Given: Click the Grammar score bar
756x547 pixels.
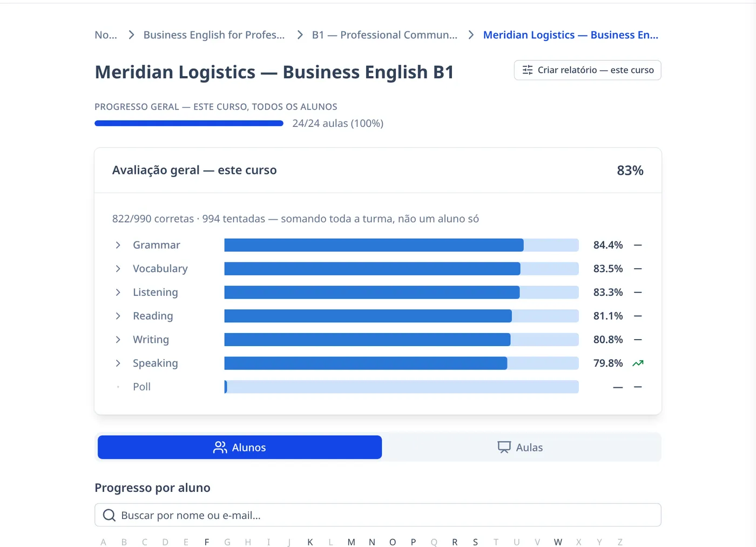Looking at the screenshot, I should tap(401, 245).
